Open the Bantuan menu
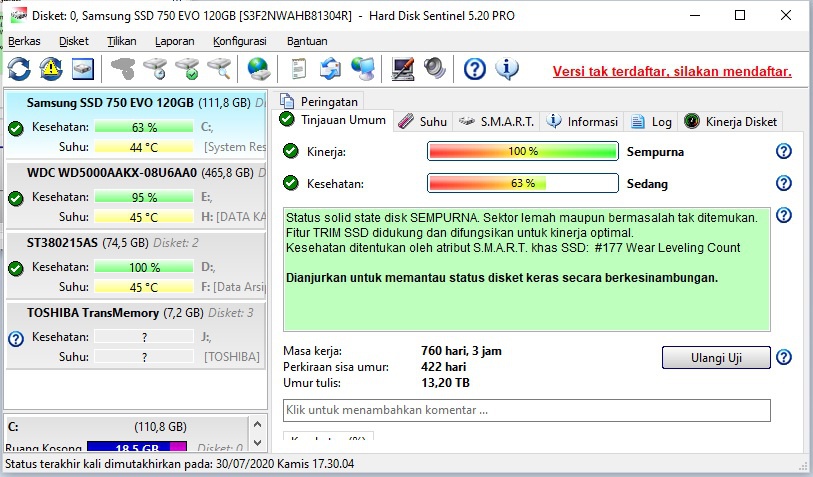The image size is (813, 477). (307, 41)
